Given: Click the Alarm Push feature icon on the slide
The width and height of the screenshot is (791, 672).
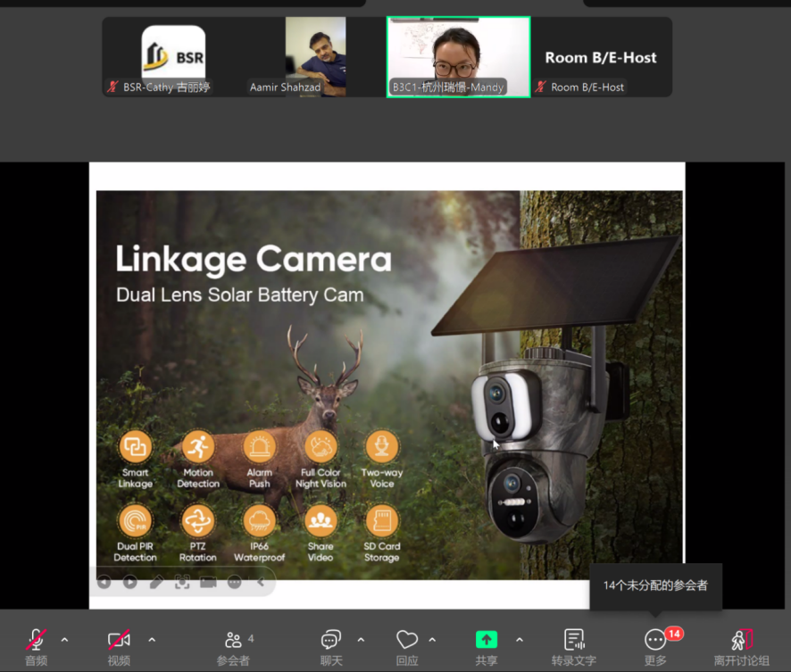Looking at the screenshot, I should tap(259, 446).
